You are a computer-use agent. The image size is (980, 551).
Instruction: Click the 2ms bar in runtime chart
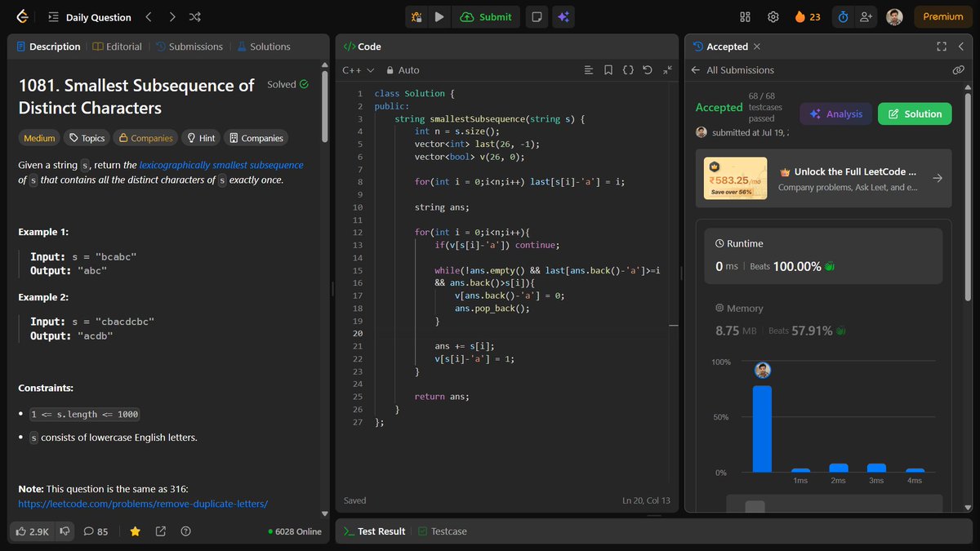839,468
